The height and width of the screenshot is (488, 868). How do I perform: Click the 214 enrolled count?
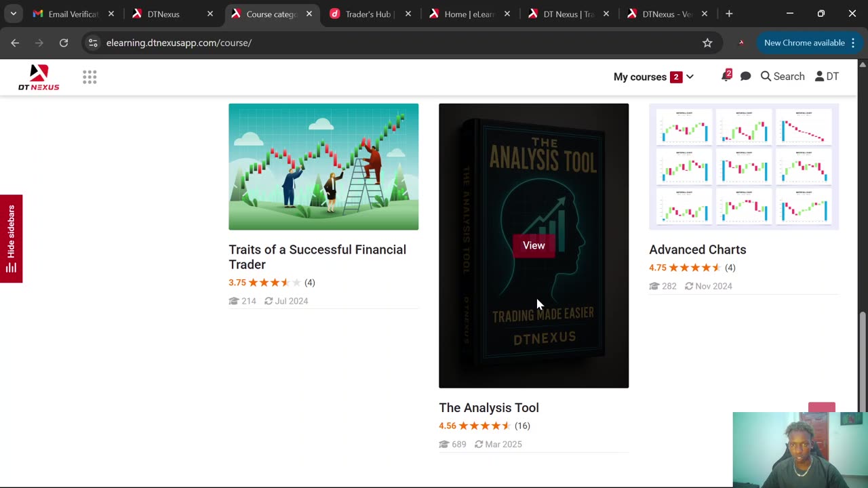(243, 301)
